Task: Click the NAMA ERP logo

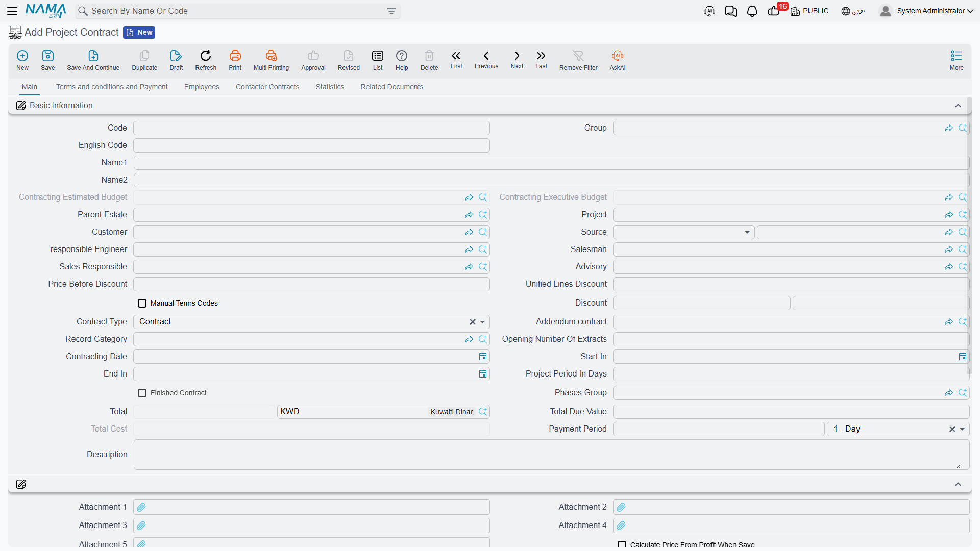Action: (45, 11)
